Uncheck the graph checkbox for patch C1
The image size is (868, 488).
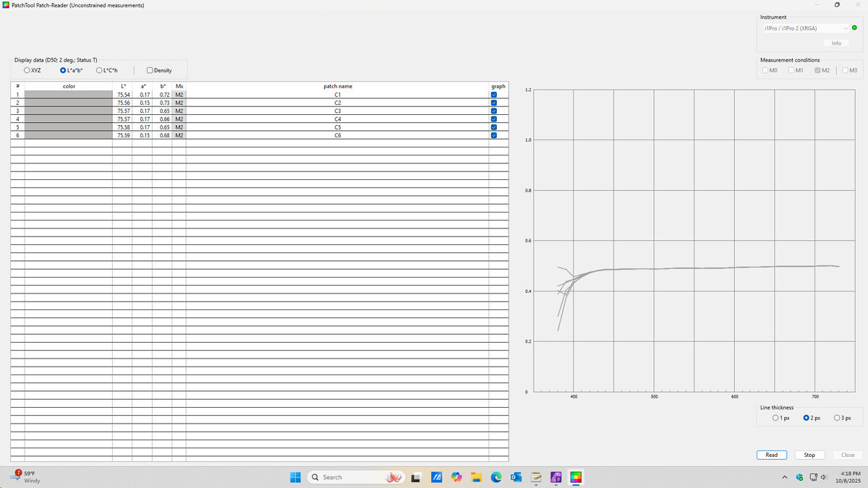click(494, 95)
